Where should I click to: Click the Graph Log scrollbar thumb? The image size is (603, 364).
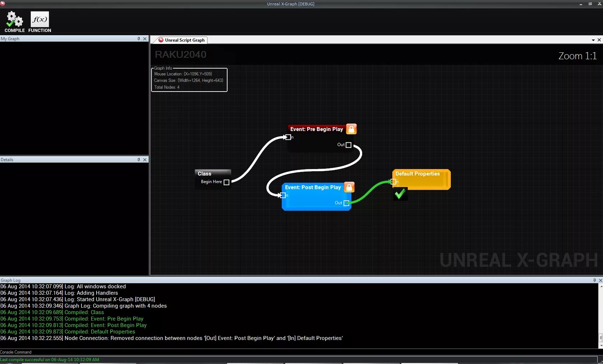pyautogui.click(x=601, y=338)
